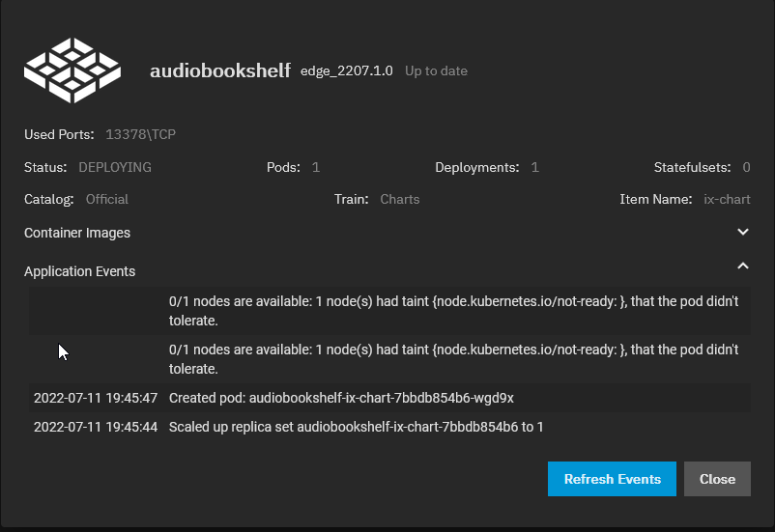Screen dimensions: 775x532
Task: Click the 13378\TCP used port value
Action: pyautogui.click(x=140, y=134)
